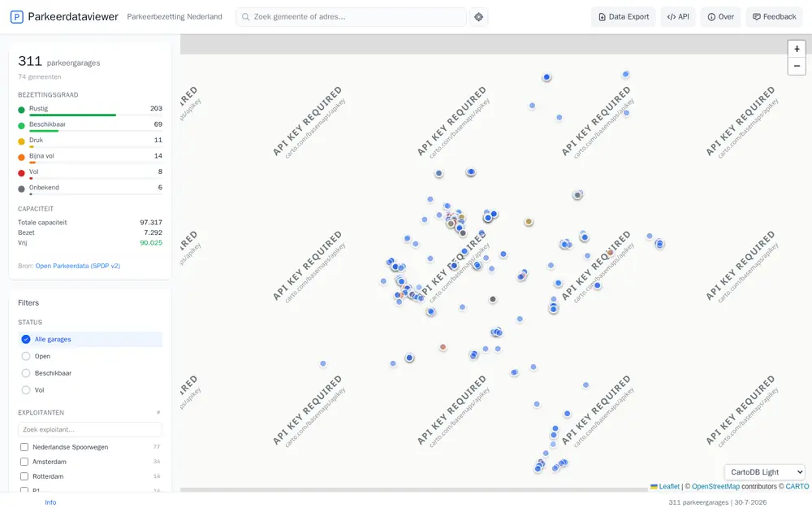This screenshot has height=508, width=812.
Task: Click the Vrij value 90.025
Action: point(151,242)
